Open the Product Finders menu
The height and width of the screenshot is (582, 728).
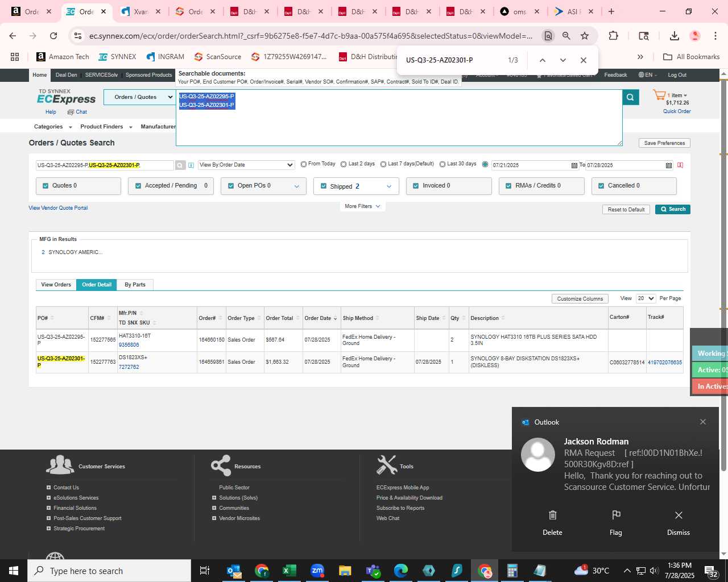(x=106, y=127)
